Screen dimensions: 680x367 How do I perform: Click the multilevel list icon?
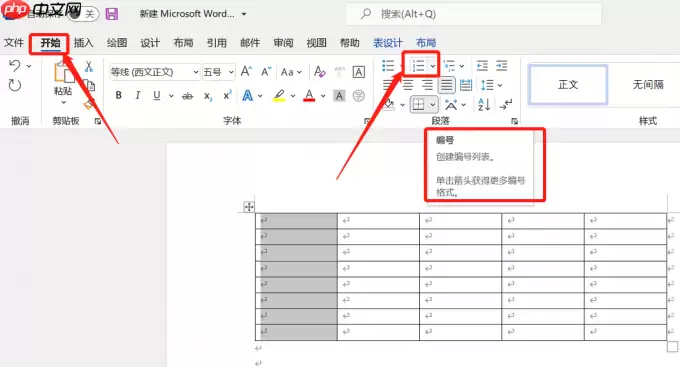click(449, 66)
